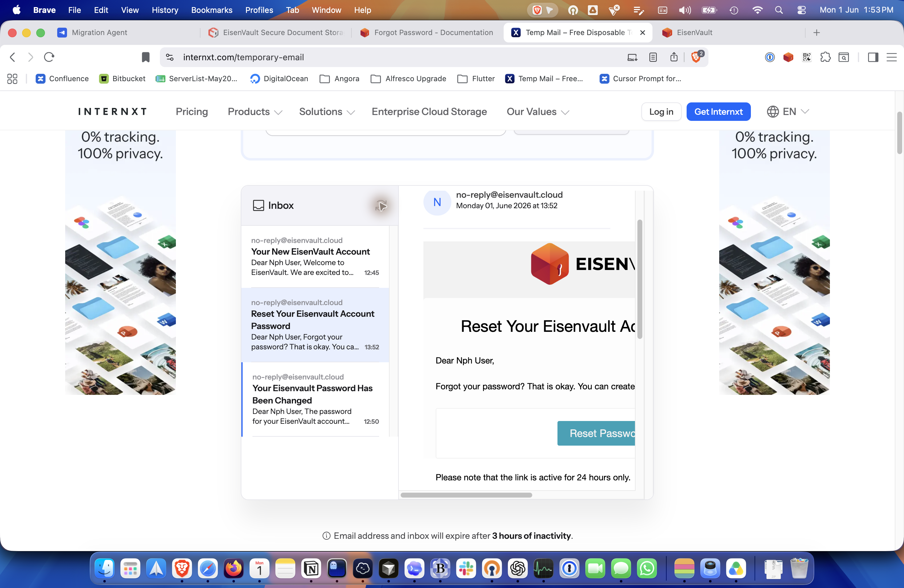
Task: Switch to the Migration Agent tab
Action: tap(125, 33)
